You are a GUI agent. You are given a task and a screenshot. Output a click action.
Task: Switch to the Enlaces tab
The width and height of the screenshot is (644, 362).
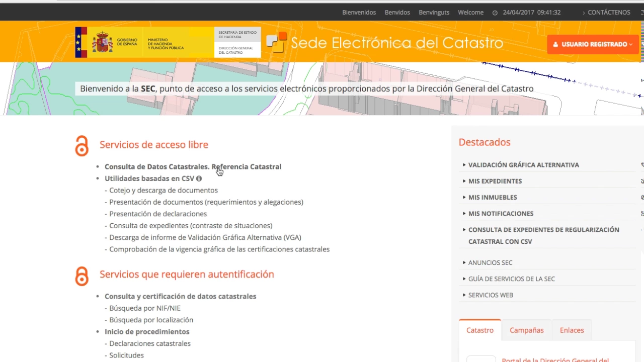pyautogui.click(x=572, y=330)
